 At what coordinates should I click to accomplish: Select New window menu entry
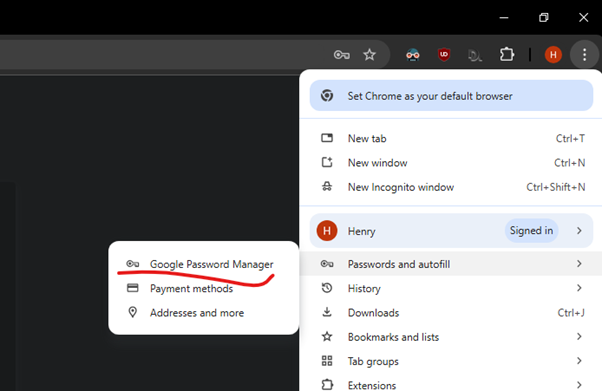451,162
